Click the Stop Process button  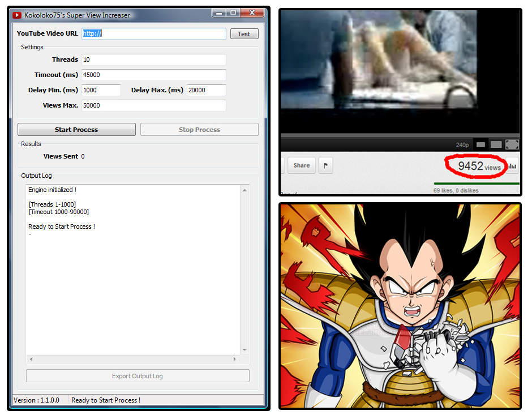pyautogui.click(x=199, y=129)
